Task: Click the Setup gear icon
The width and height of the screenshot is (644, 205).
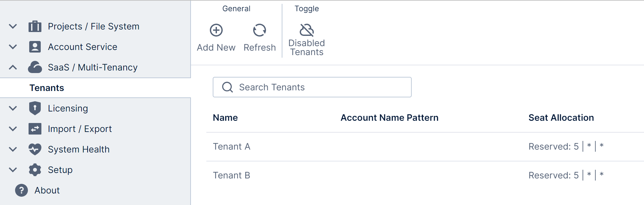Action: (x=35, y=170)
